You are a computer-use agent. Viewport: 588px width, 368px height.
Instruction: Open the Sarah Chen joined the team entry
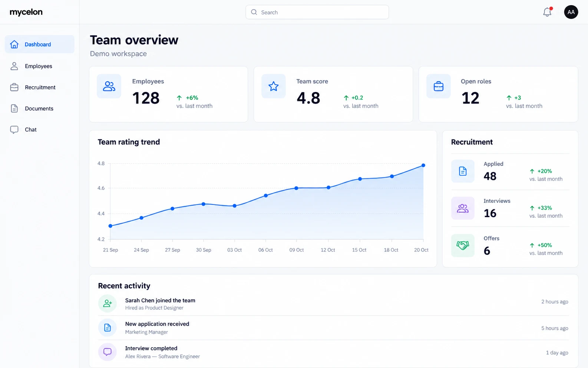pos(333,304)
